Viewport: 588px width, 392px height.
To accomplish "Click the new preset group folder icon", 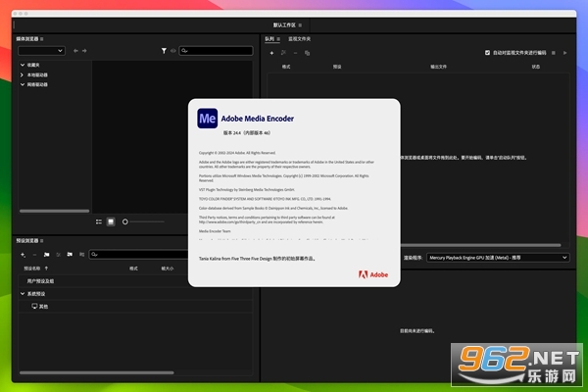I will [x=46, y=255].
